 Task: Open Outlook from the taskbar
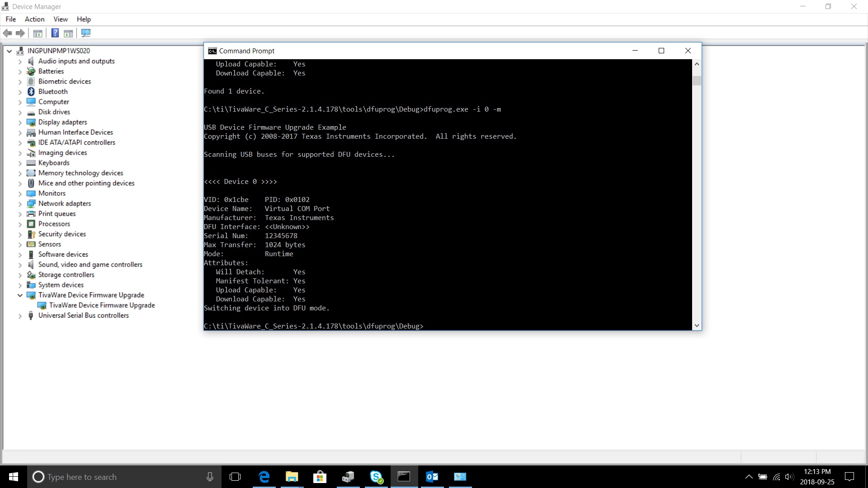432,477
